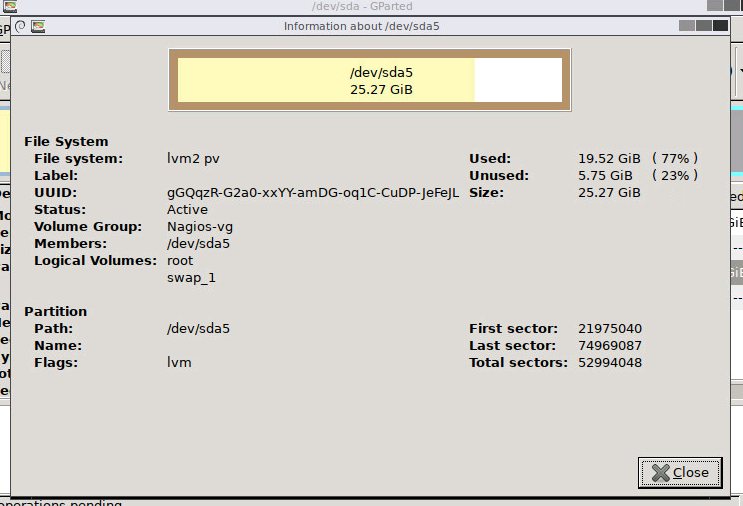This screenshot has height=506, width=743.
Task: Click the GParted icon in dialog title bar
Action: coord(38,26)
